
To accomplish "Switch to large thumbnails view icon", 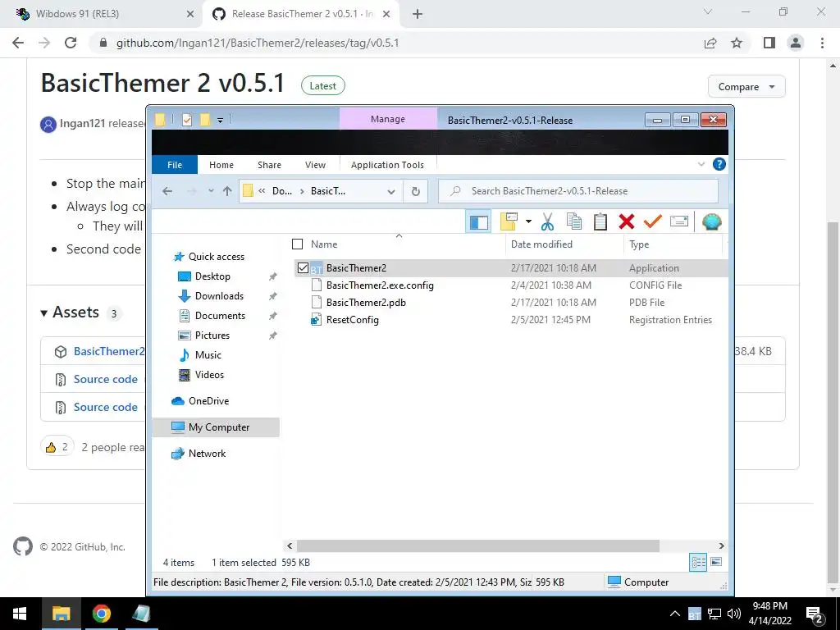I will [x=716, y=562].
